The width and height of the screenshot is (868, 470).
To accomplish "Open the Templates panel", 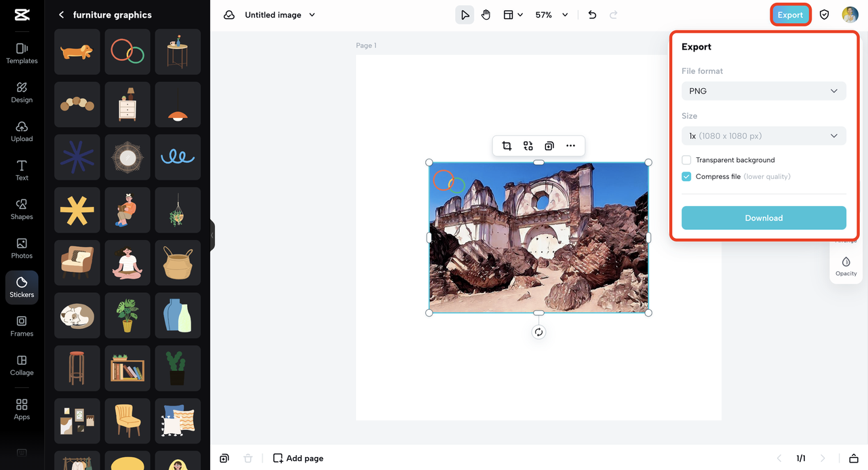I will [x=22, y=54].
